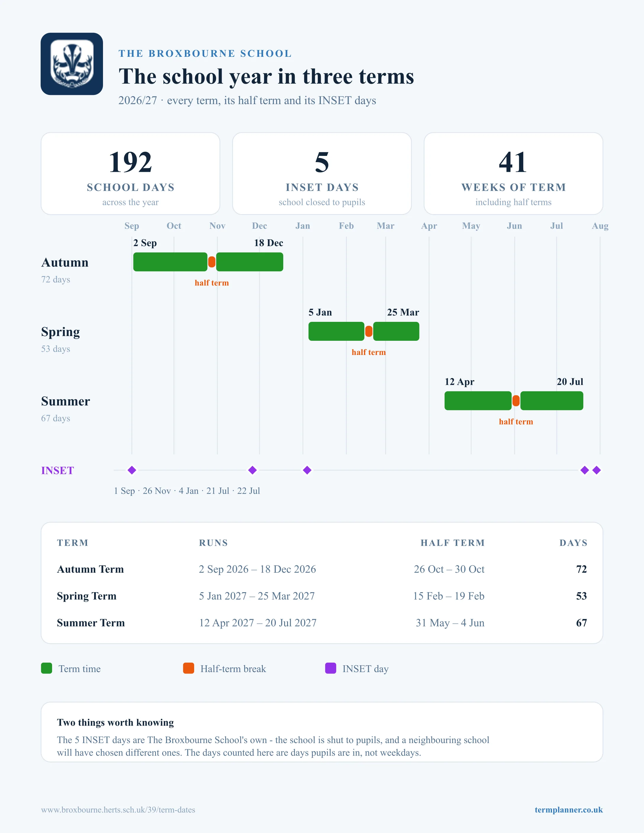Click the Summer Term table row
This screenshot has height=833, width=644.
pos(322,623)
